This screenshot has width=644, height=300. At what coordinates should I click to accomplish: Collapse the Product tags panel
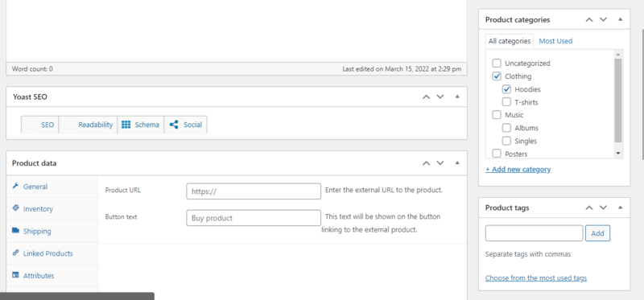coord(620,208)
